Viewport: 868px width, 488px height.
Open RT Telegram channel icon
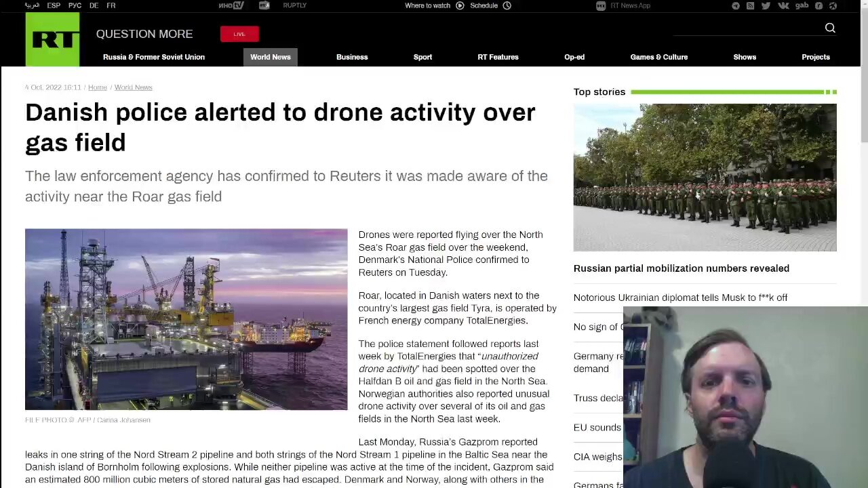click(736, 5)
